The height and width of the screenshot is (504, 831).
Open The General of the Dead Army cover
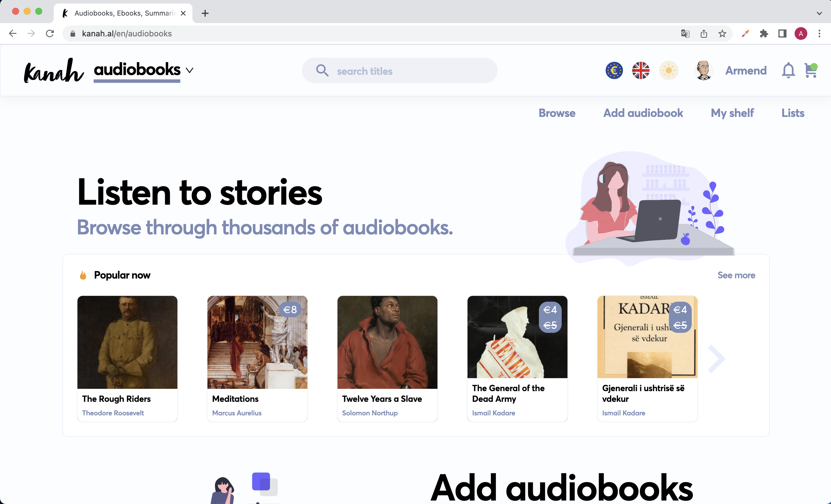coord(517,337)
